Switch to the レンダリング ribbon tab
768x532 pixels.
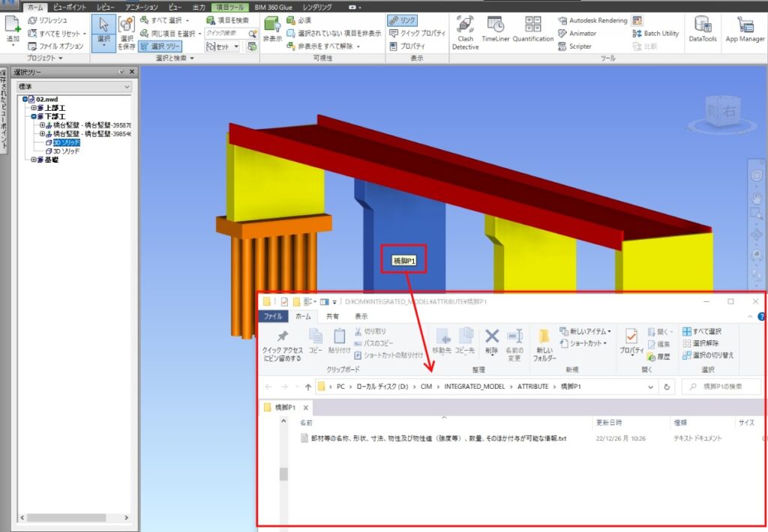pyautogui.click(x=315, y=7)
